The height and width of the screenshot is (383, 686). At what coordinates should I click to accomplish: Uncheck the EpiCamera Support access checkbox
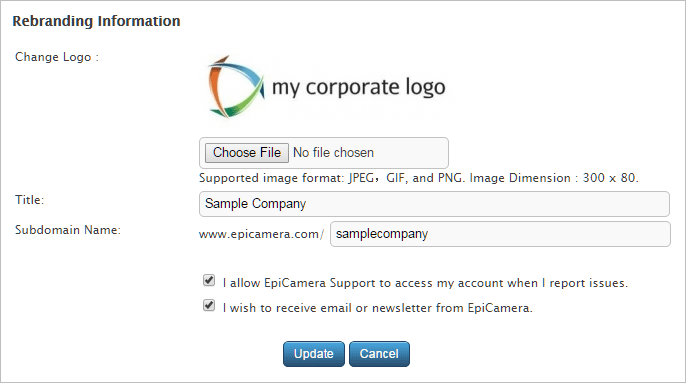[x=209, y=280]
